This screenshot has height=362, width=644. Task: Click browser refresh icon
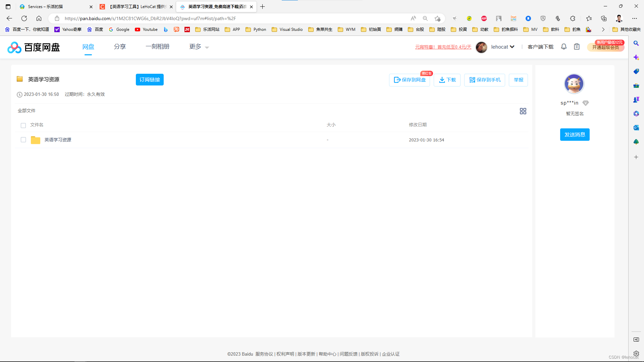click(24, 18)
